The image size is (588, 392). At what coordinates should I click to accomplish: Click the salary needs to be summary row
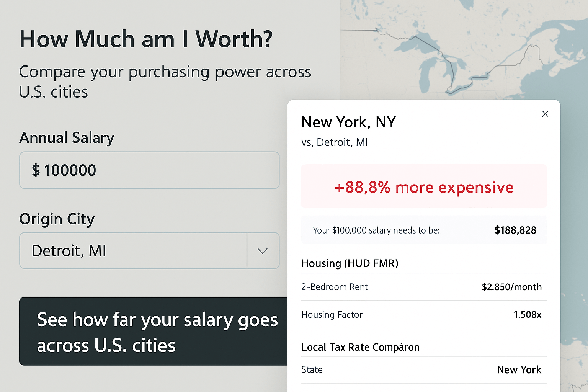424,230
